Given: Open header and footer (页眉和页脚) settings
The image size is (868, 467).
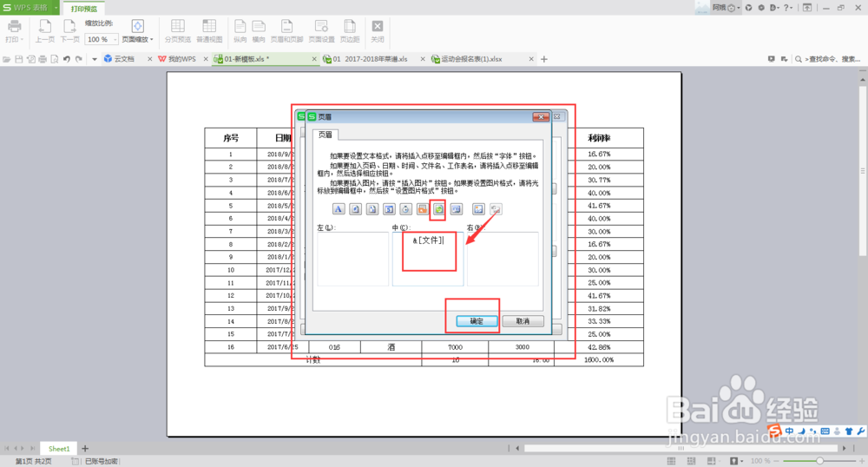Looking at the screenshot, I should point(286,31).
